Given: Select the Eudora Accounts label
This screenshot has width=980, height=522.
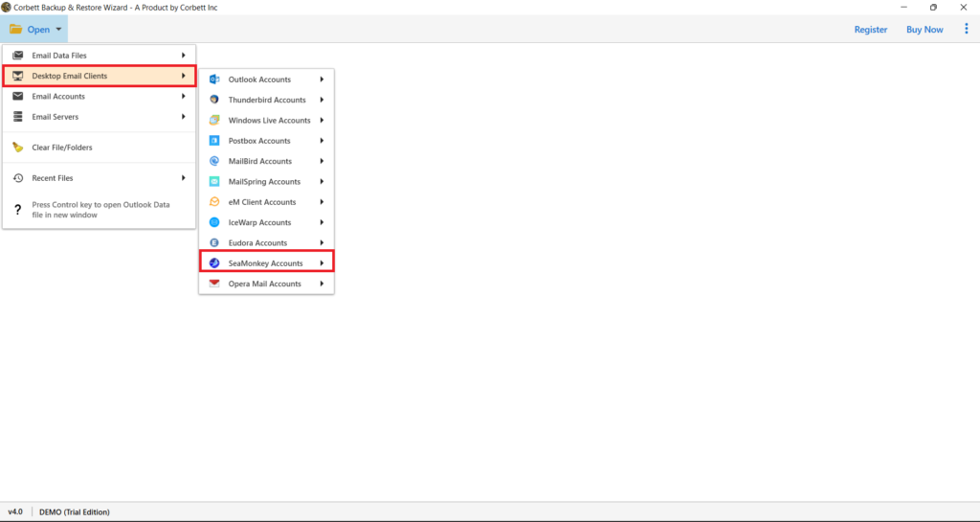Looking at the screenshot, I should click(257, 242).
